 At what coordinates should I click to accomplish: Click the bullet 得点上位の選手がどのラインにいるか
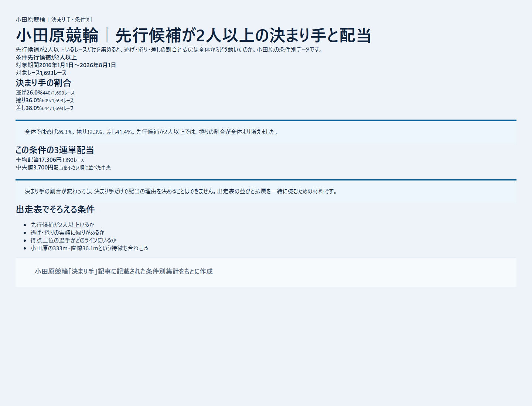[73, 240]
